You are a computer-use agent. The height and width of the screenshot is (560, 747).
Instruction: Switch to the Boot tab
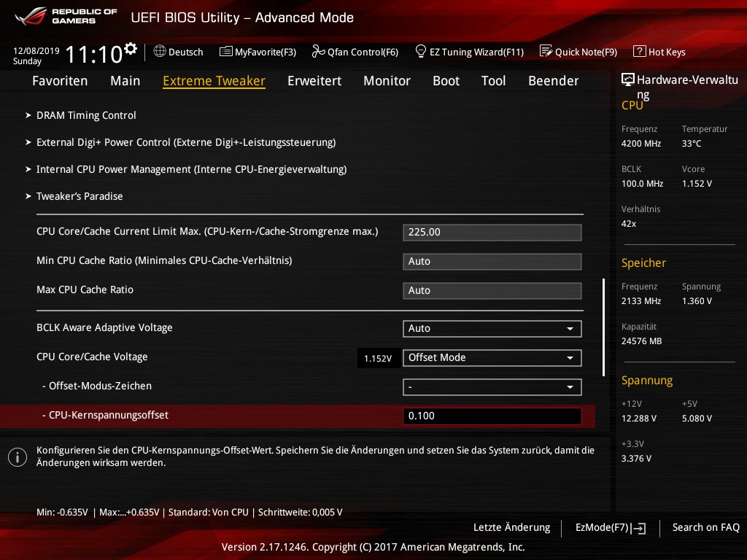[x=446, y=80]
